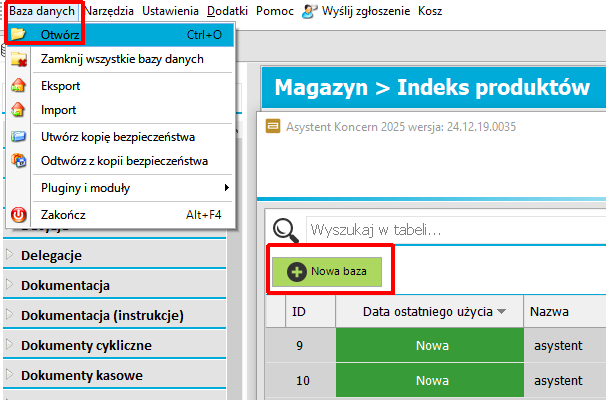Click the folder-with-X icon for closing databases

pos(19,59)
